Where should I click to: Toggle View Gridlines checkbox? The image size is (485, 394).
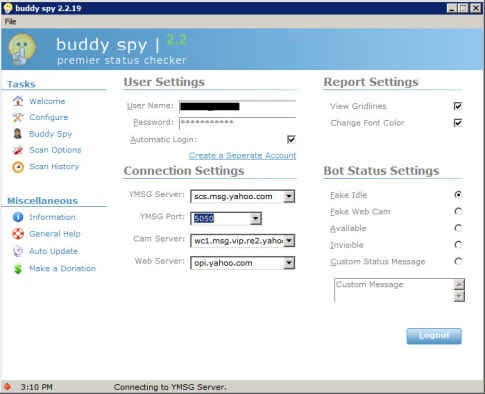tap(458, 106)
